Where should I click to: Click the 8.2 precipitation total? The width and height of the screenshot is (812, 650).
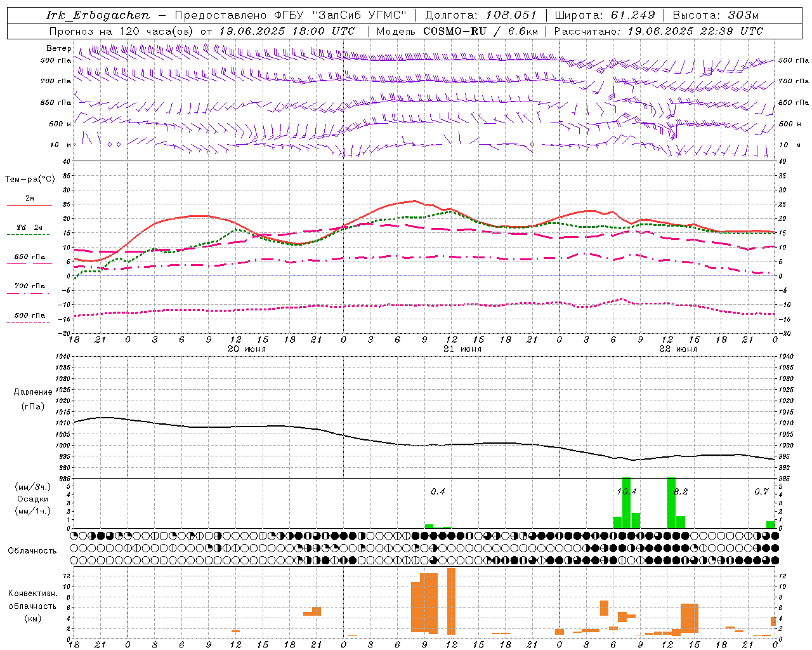click(680, 492)
